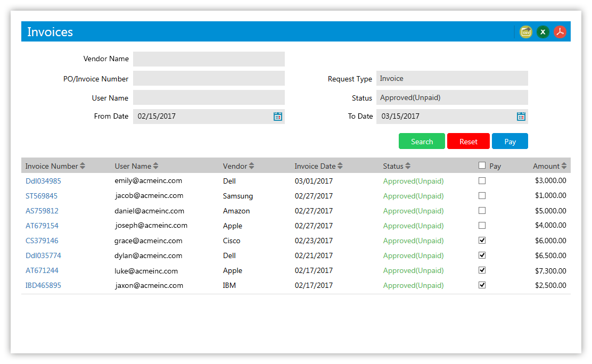The width and height of the screenshot is (592, 364).
Task: Click invoice date 02/21/2017 cell
Action: tap(314, 255)
